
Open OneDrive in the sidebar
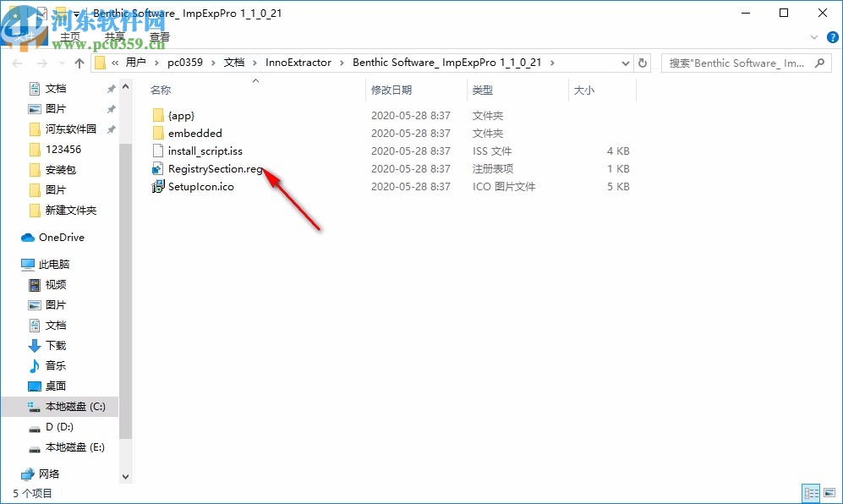59,237
